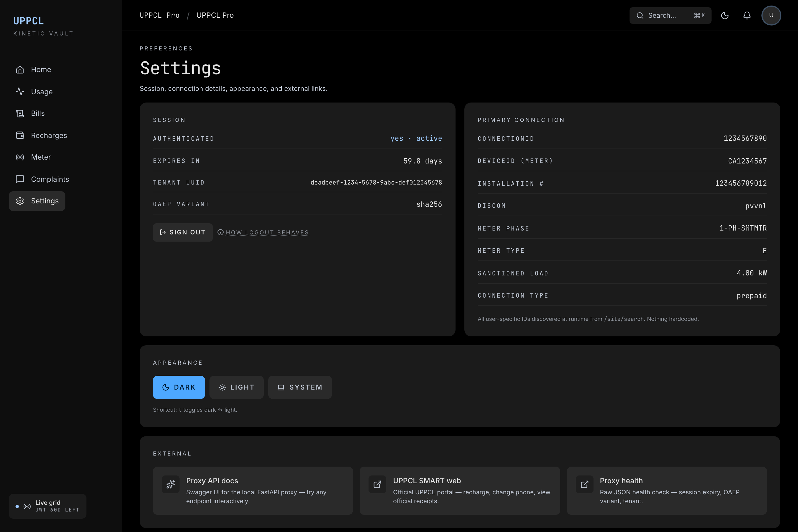Open the user avatar labeled U
Screen dimensions: 798x532
771,16
